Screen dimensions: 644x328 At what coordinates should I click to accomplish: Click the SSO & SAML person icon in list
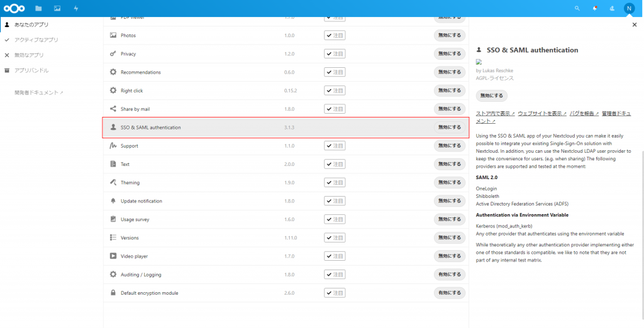113,128
